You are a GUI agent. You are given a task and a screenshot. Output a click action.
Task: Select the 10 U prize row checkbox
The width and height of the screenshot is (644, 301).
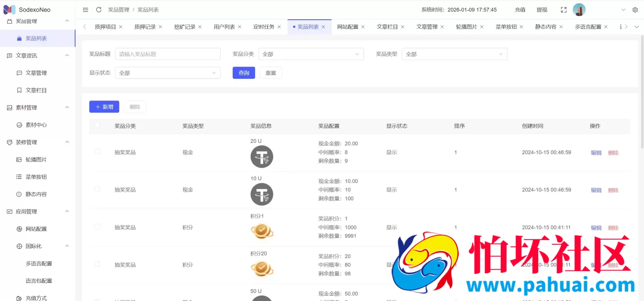point(97,189)
